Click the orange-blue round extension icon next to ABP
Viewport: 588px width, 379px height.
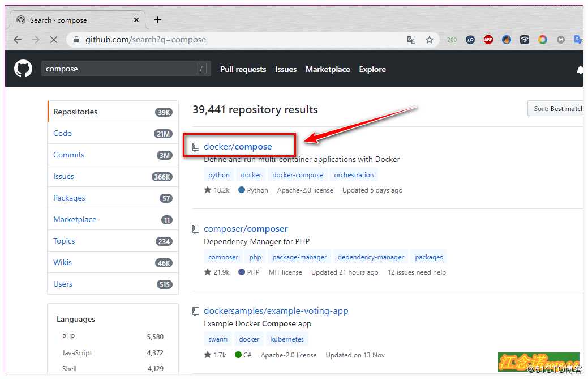pyautogui.click(x=507, y=40)
